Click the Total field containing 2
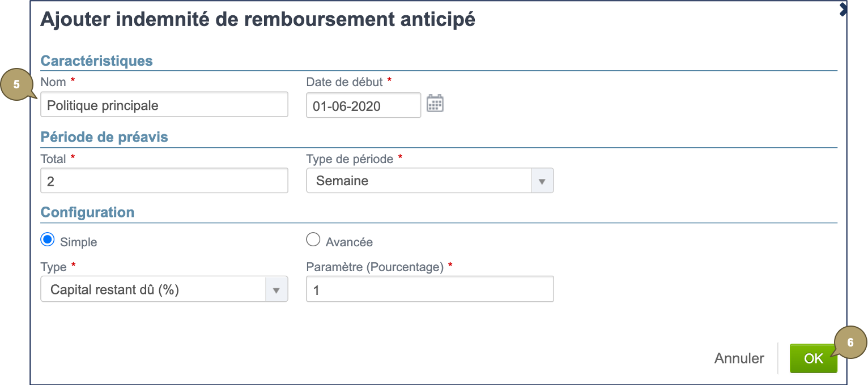This screenshot has height=385, width=868. 164,180
